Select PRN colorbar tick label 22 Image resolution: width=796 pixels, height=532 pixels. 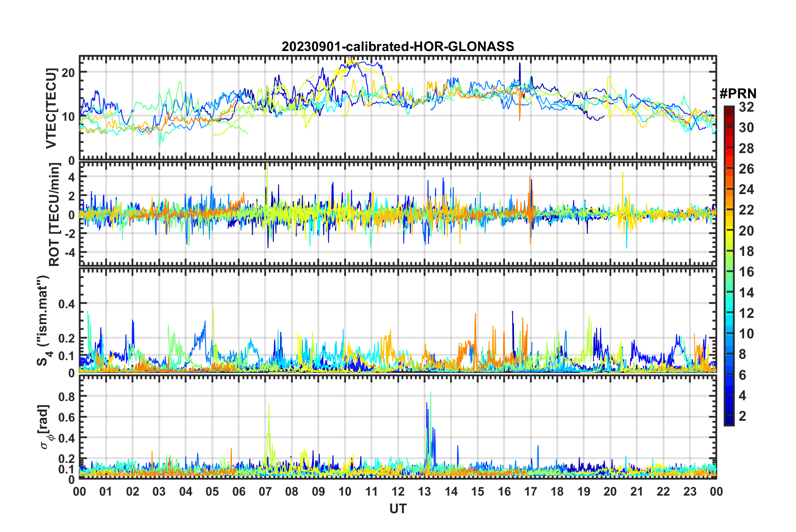pyautogui.click(x=746, y=210)
